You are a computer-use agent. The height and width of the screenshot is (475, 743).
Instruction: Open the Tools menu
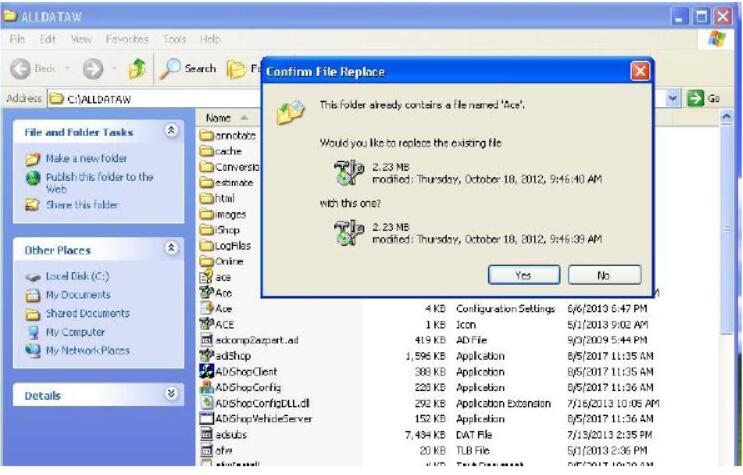click(174, 39)
